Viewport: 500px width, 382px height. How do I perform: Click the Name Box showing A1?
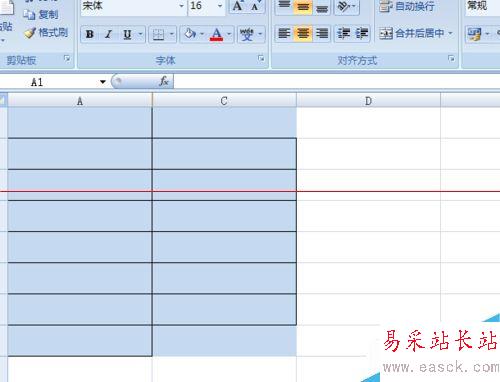point(48,82)
